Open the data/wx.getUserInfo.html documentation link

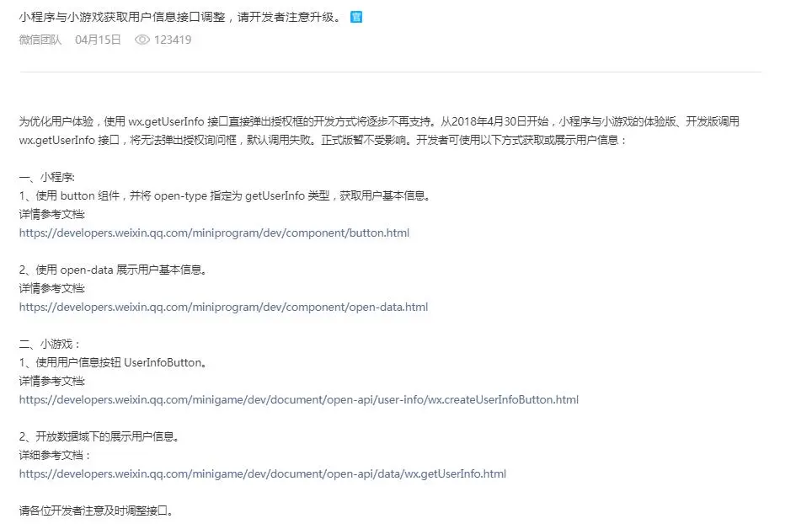pos(263,473)
